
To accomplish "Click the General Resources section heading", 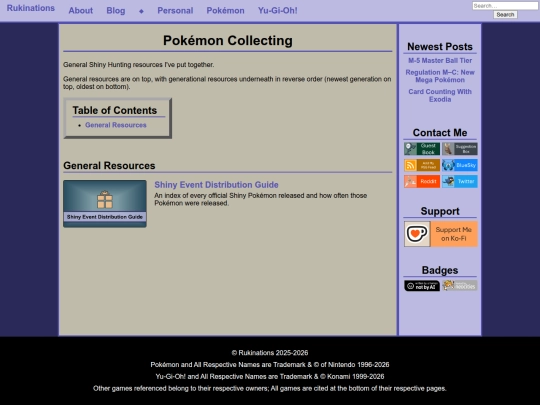I will click(x=109, y=166).
